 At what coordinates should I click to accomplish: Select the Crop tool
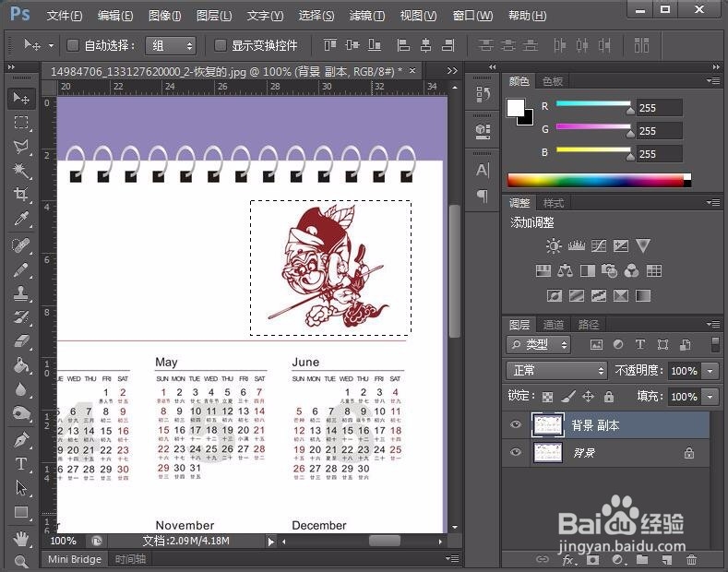[21, 194]
